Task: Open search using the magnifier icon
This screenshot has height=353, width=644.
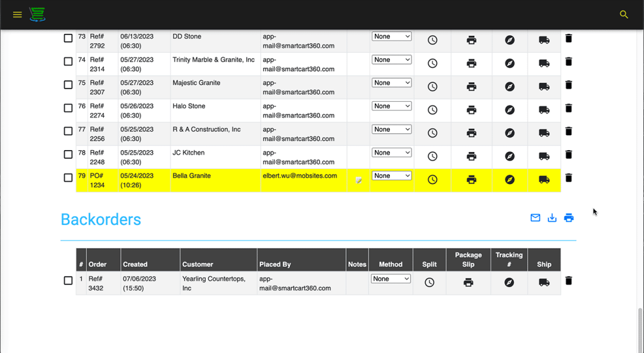Action: [x=624, y=14]
